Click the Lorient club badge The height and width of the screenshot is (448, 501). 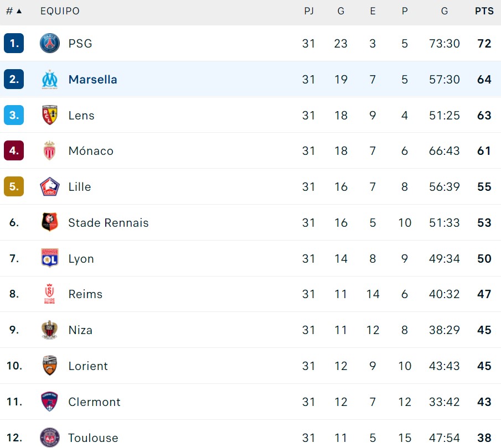50,366
